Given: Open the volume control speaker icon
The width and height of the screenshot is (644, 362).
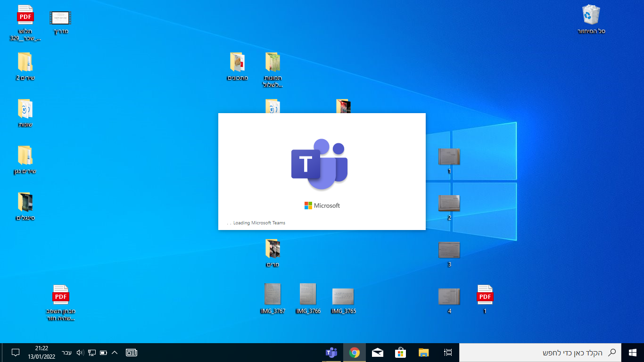Looking at the screenshot, I should (80, 353).
